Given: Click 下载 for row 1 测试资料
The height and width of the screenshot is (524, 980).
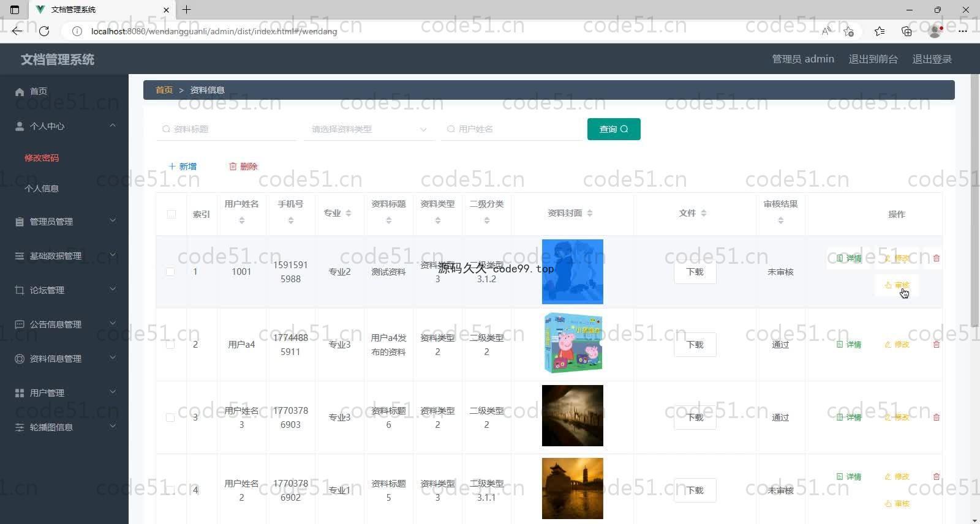Looking at the screenshot, I should [695, 272].
